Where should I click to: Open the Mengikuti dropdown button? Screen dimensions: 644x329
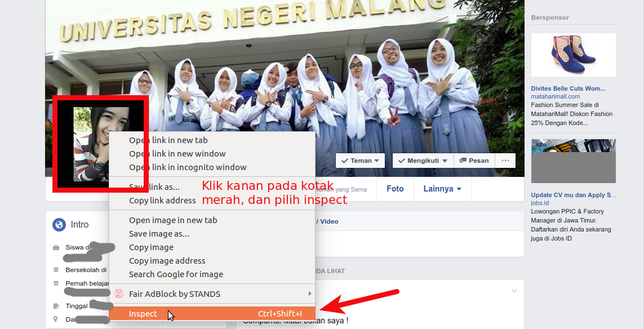pos(423,161)
